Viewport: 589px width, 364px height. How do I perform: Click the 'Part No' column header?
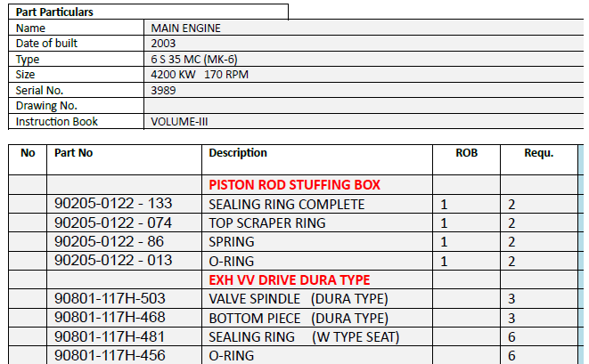pyautogui.click(x=74, y=153)
